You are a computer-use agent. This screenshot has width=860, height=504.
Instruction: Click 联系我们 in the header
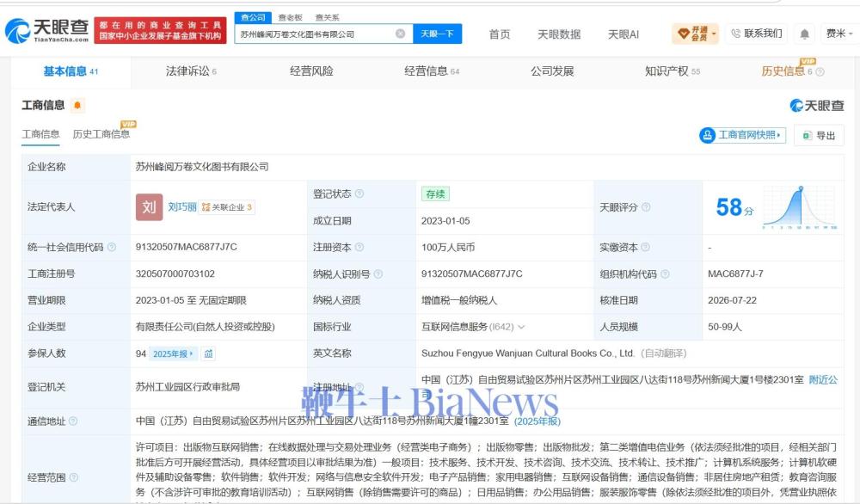coord(757,34)
